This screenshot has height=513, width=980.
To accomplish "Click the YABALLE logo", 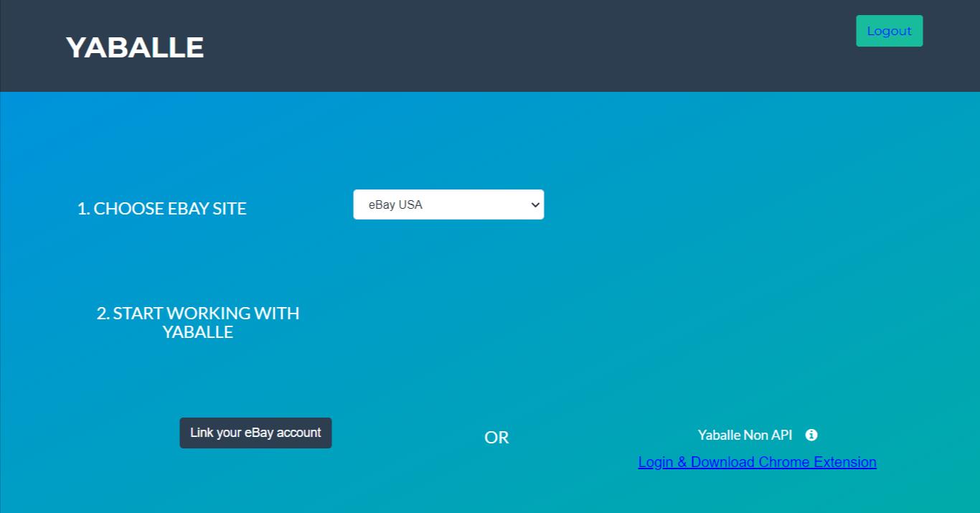I will tap(135, 47).
